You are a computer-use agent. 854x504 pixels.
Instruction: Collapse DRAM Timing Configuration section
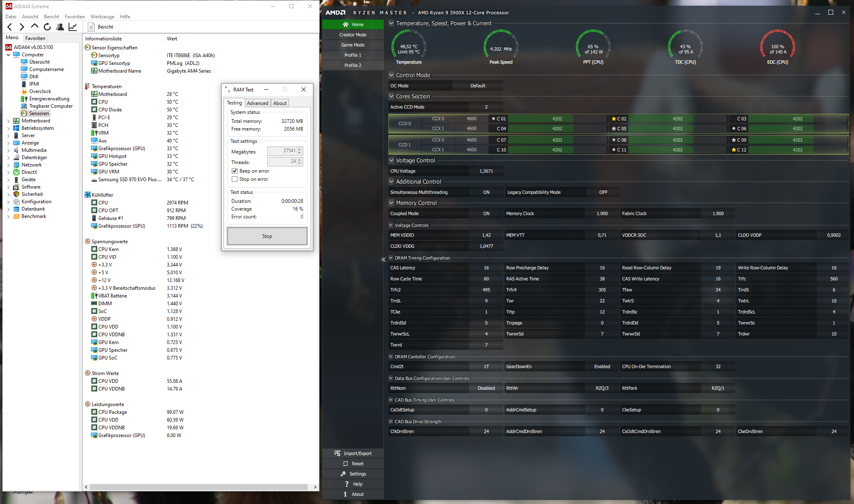coord(390,258)
